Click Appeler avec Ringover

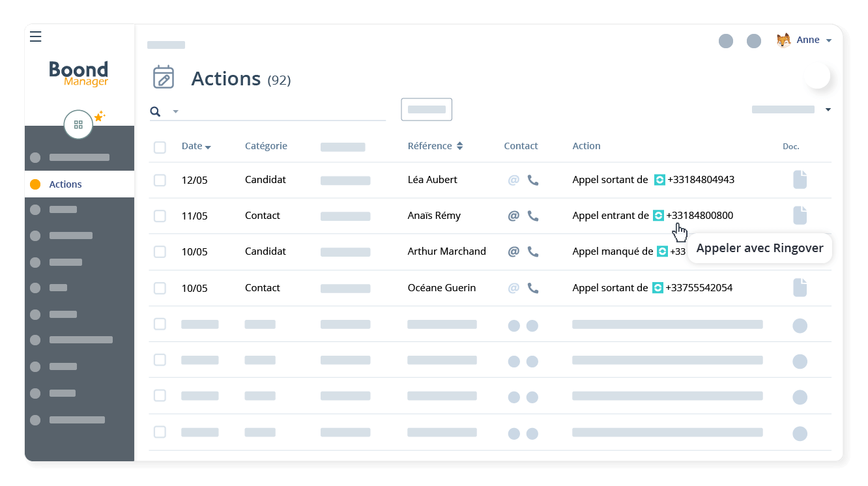[759, 248]
